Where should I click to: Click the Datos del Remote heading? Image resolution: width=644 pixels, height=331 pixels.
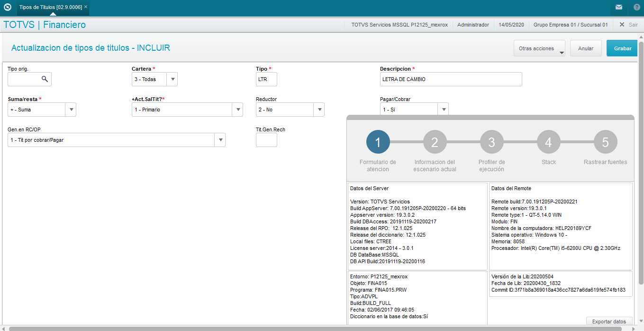click(511, 188)
